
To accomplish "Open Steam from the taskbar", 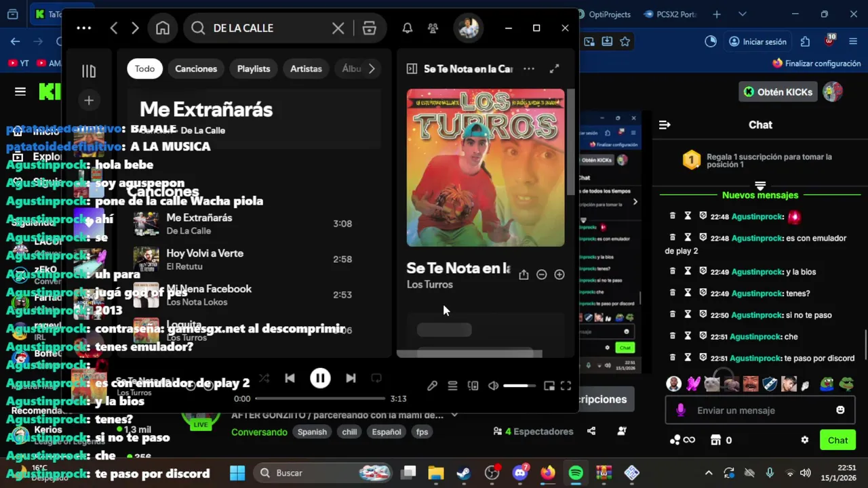I will click(464, 472).
